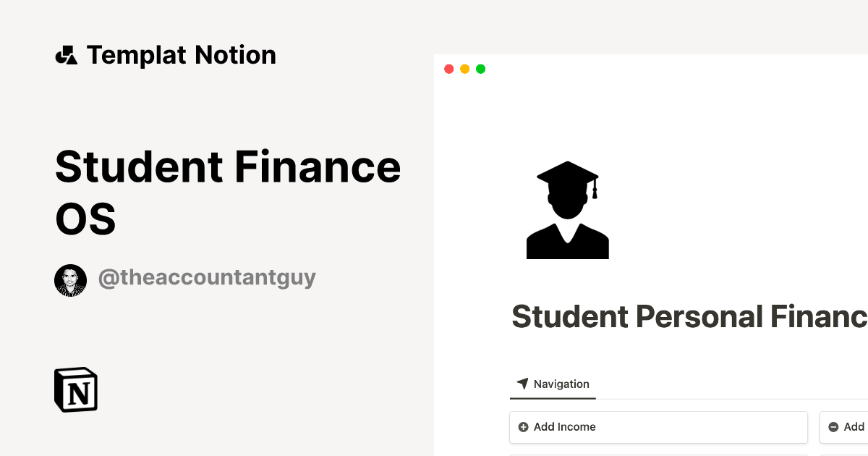Click the browser preview window header bar

click(651, 69)
